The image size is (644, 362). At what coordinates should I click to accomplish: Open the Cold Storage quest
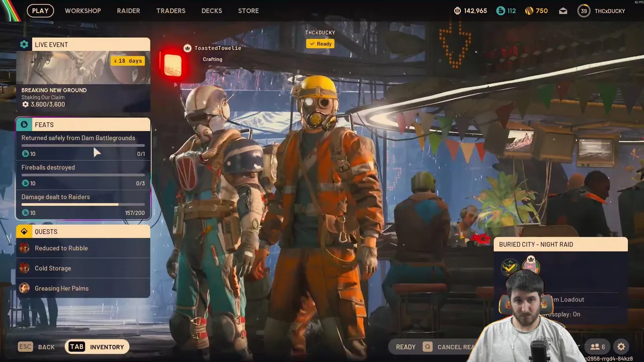(83, 268)
